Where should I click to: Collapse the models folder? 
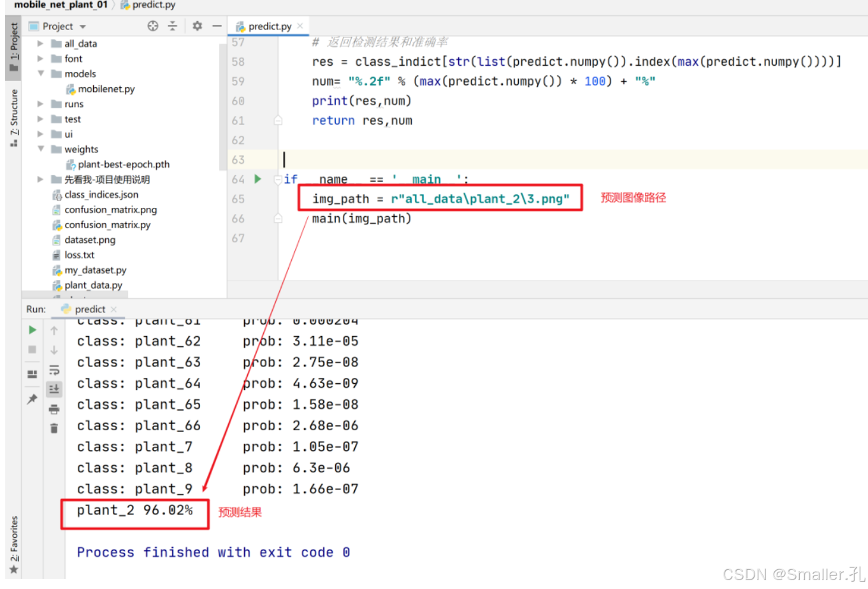(x=40, y=73)
